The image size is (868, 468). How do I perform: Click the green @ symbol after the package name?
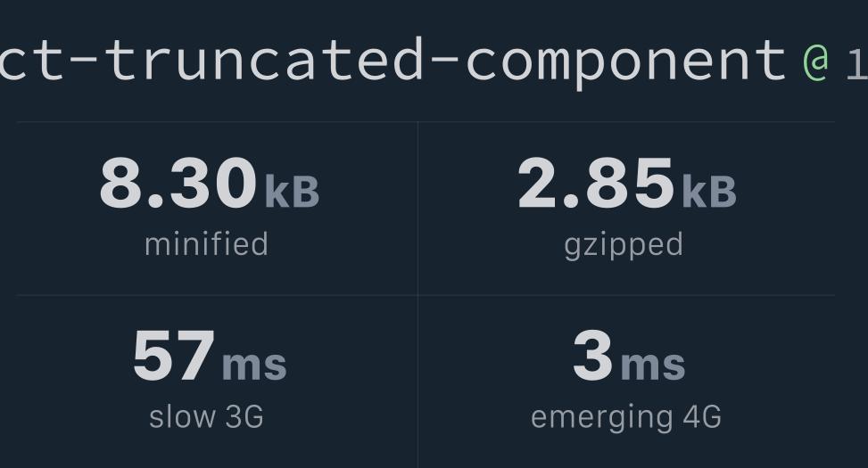pyautogui.click(x=816, y=62)
